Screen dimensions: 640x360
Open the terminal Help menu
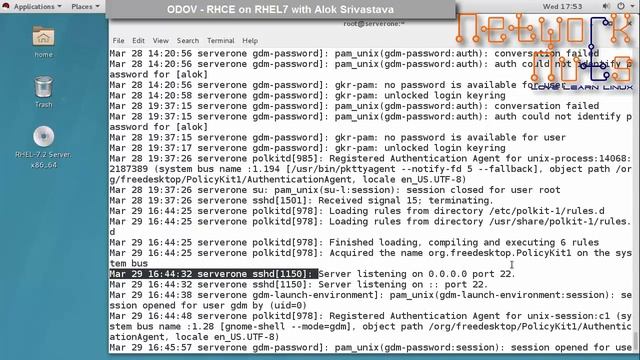click(x=250, y=40)
